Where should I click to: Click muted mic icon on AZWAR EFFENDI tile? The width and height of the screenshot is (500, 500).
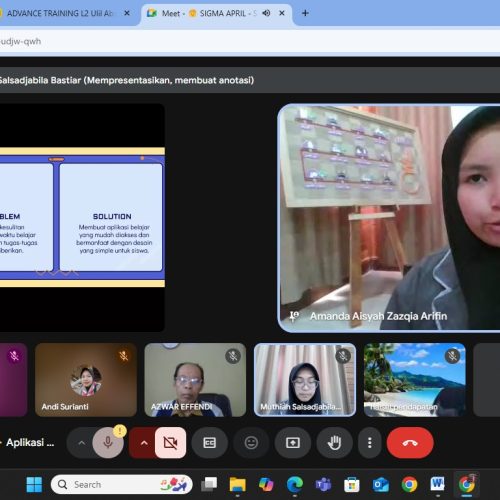click(x=233, y=356)
